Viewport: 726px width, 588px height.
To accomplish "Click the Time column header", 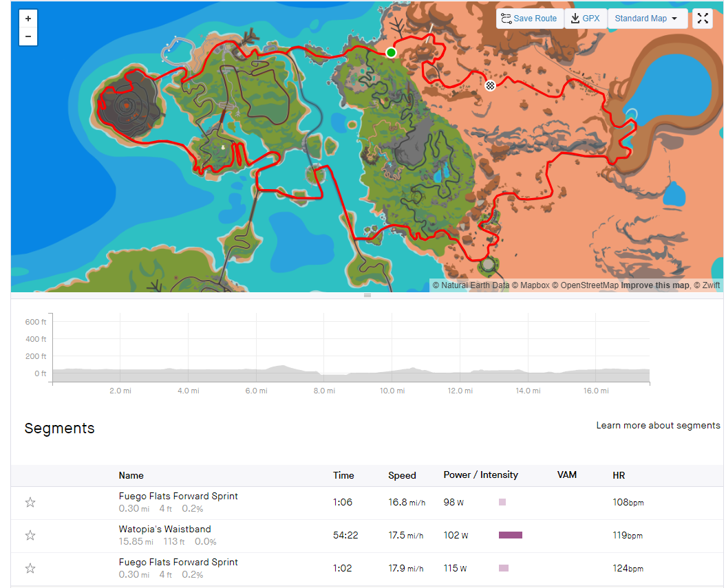I will coord(343,476).
